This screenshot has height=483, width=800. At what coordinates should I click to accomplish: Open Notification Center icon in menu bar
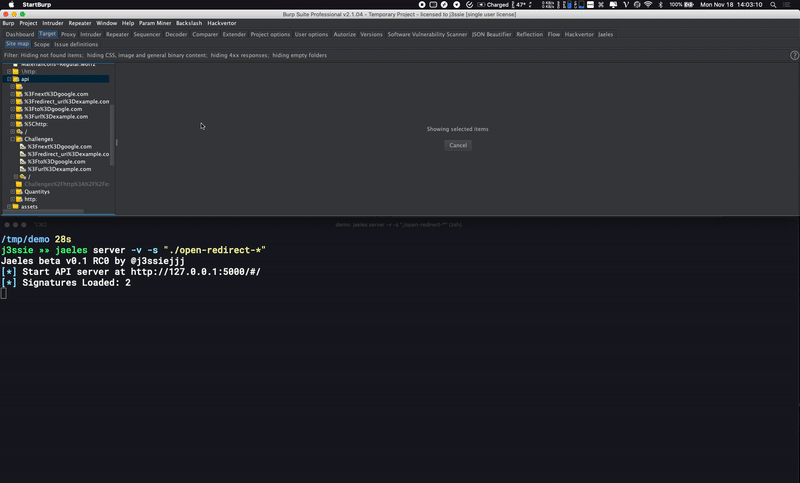(787, 5)
